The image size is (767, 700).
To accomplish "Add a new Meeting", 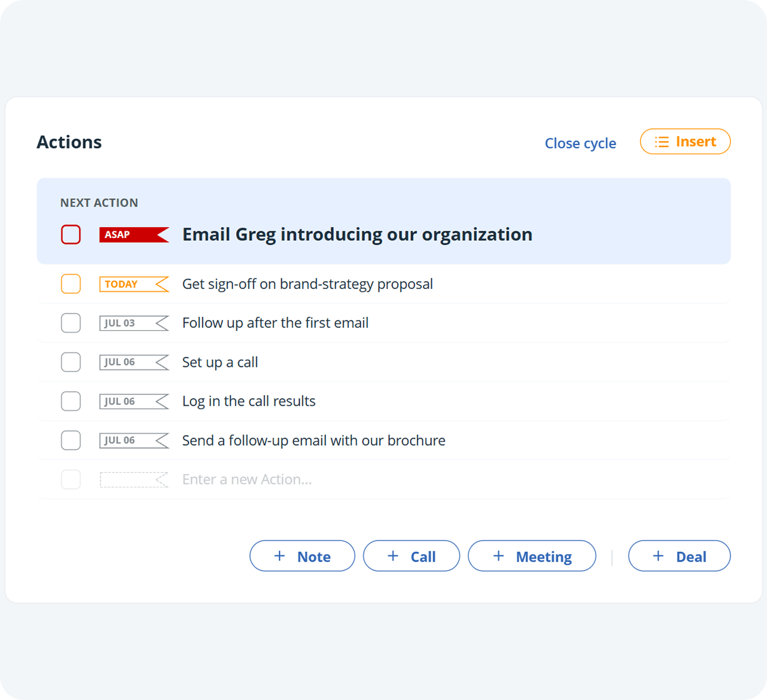I will [x=532, y=556].
